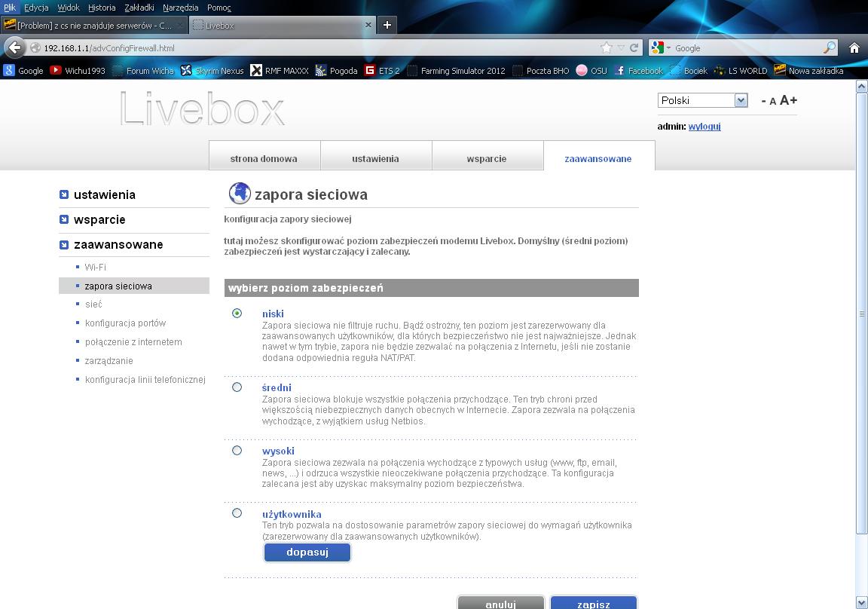This screenshot has width=868, height=609.
Task: Open the Nowa zakładka bookmark
Action: point(808,70)
